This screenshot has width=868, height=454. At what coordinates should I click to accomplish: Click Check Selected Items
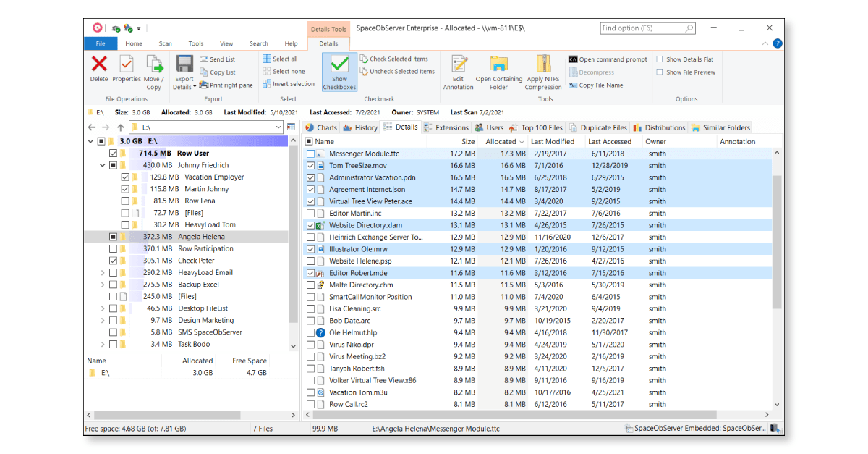pos(394,59)
